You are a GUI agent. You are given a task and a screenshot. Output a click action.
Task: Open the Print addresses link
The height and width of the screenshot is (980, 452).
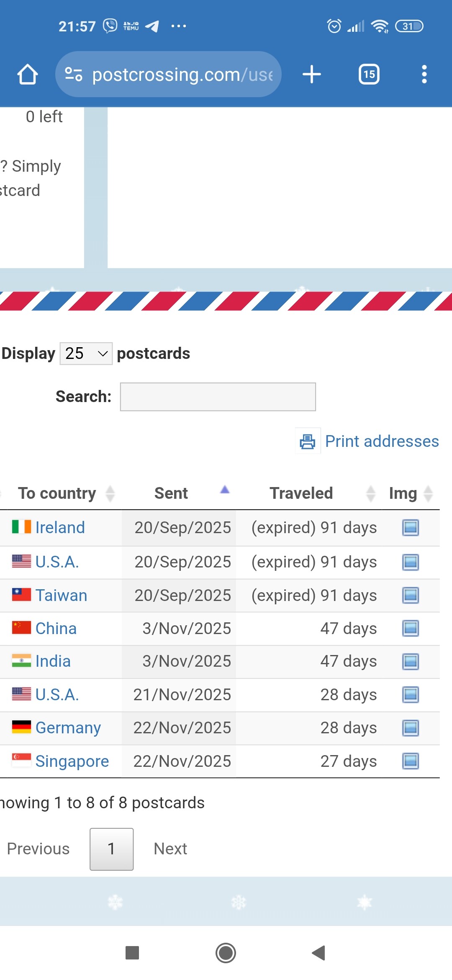tap(382, 441)
